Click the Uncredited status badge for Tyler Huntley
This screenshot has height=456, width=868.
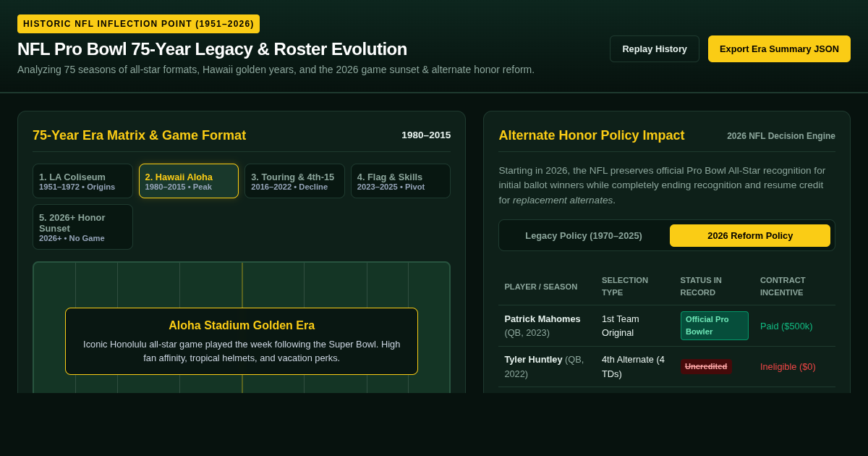(x=706, y=366)
